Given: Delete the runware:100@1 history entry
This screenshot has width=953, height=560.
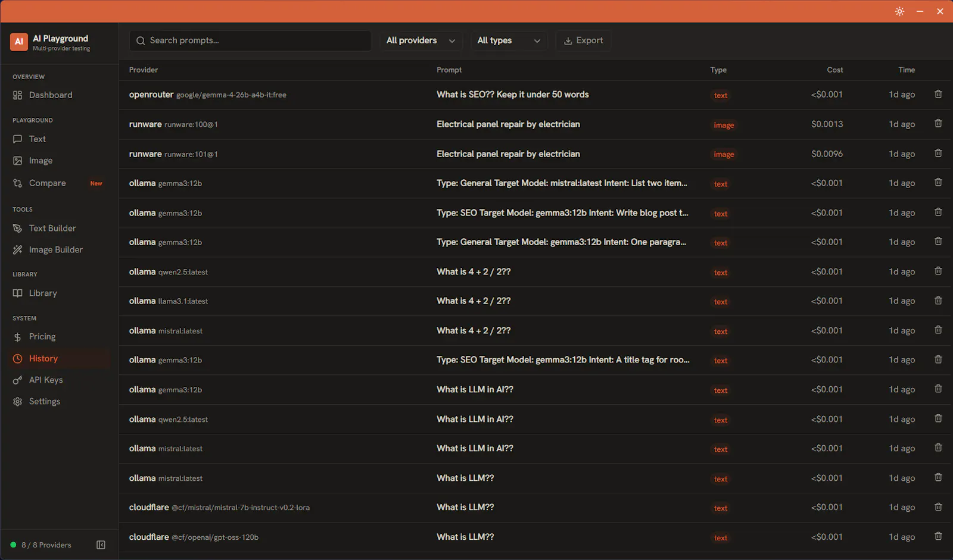Looking at the screenshot, I should pyautogui.click(x=938, y=124).
